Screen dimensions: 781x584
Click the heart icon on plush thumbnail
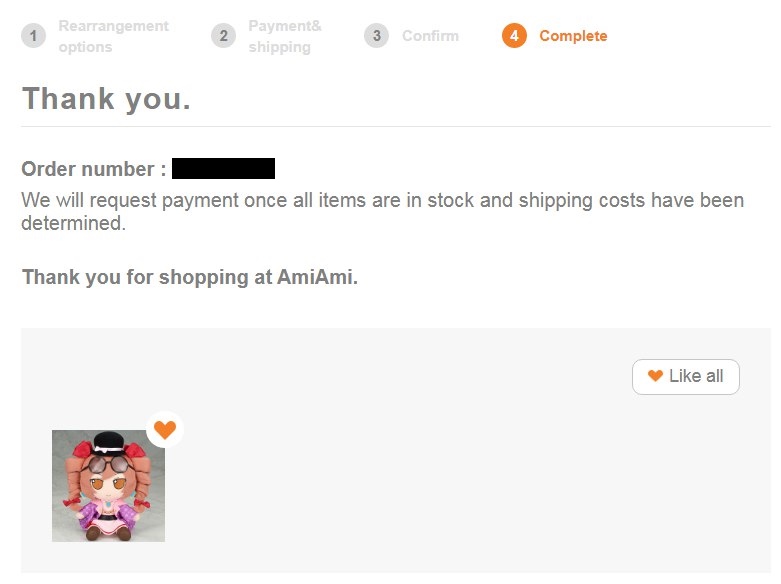[x=165, y=430]
